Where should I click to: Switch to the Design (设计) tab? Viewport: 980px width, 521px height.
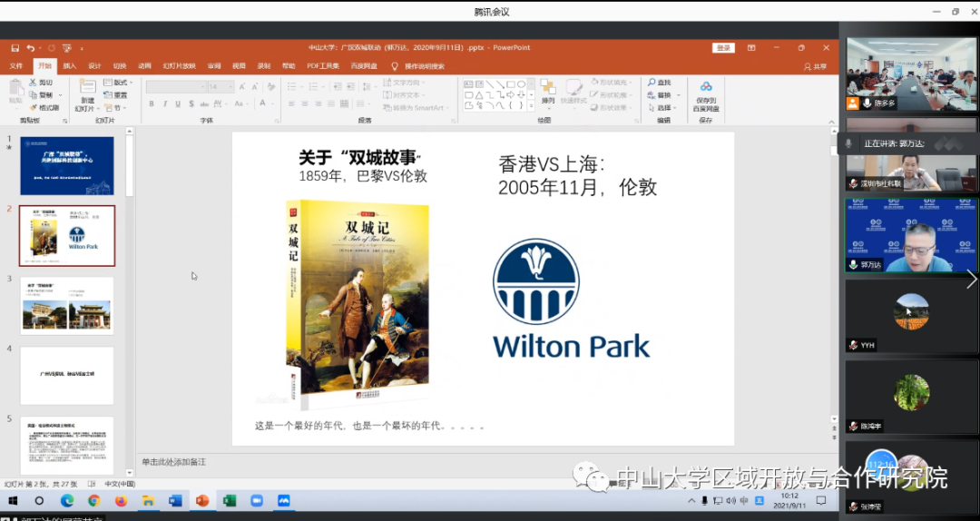pos(94,66)
